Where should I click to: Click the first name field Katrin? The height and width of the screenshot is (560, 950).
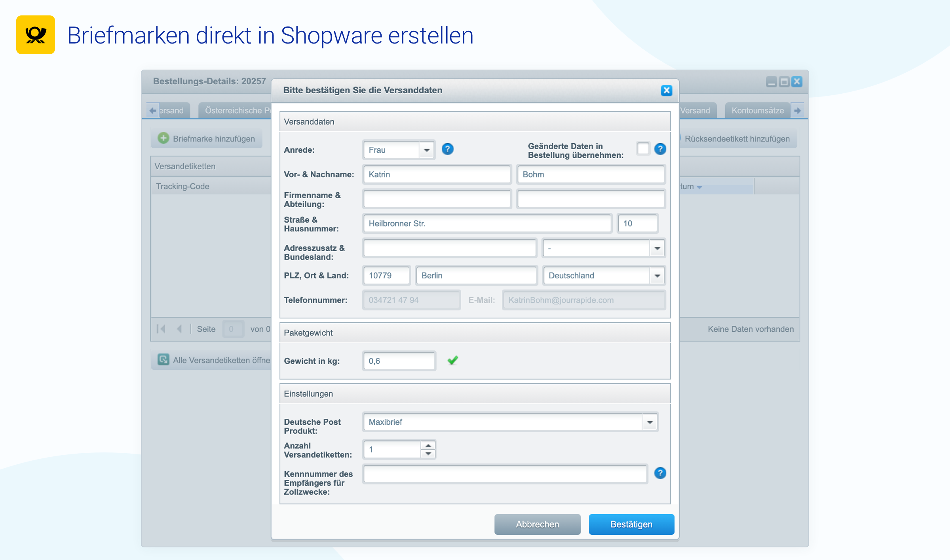[x=437, y=174]
